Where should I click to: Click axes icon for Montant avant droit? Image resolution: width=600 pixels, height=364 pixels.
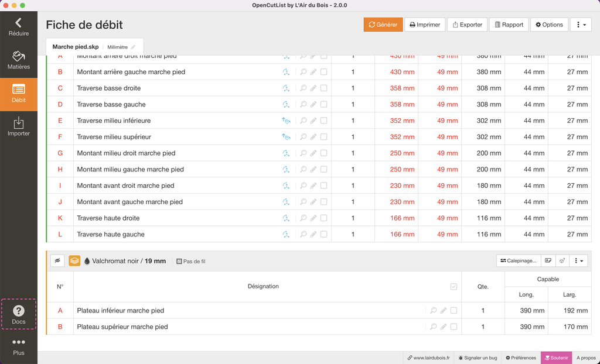pyautogui.click(x=286, y=186)
